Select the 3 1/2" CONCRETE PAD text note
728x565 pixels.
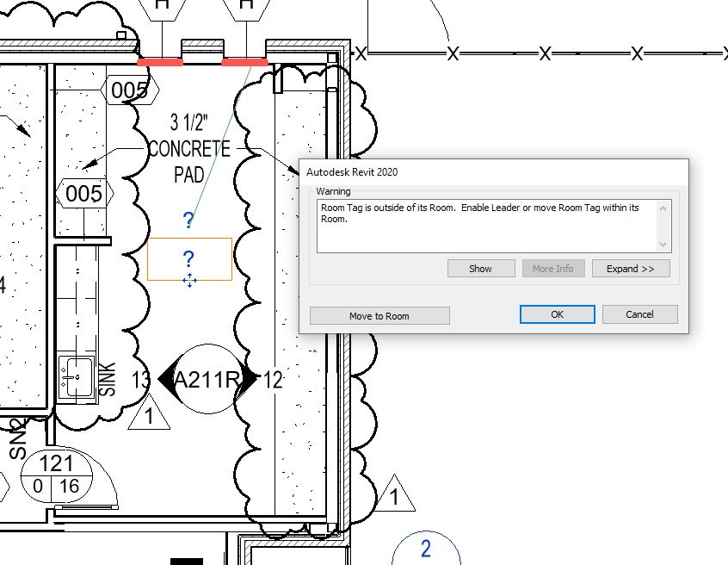pyautogui.click(x=189, y=149)
